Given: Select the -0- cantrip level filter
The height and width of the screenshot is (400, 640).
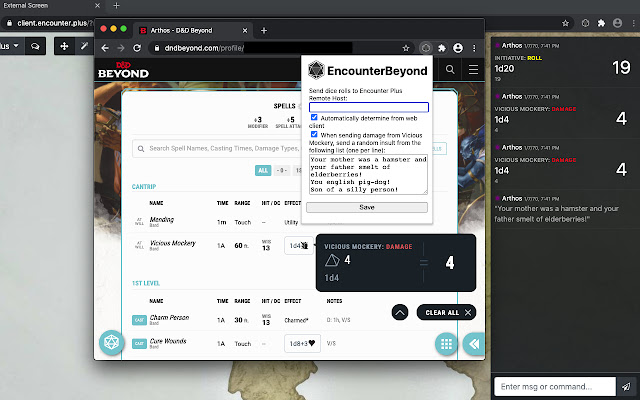Looking at the screenshot, I should (282, 170).
